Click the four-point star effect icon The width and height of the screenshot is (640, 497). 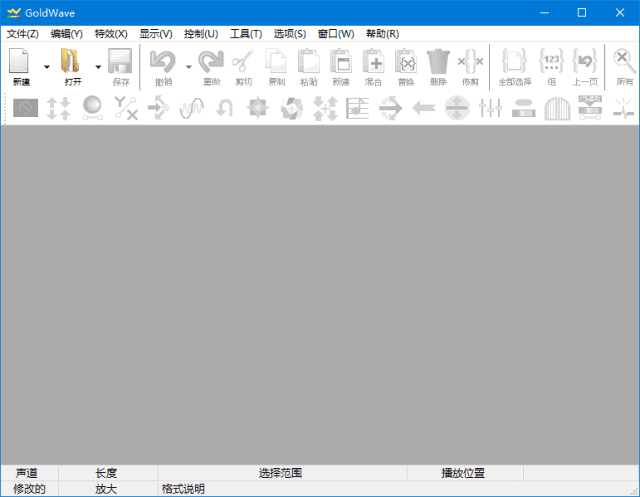(258, 108)
